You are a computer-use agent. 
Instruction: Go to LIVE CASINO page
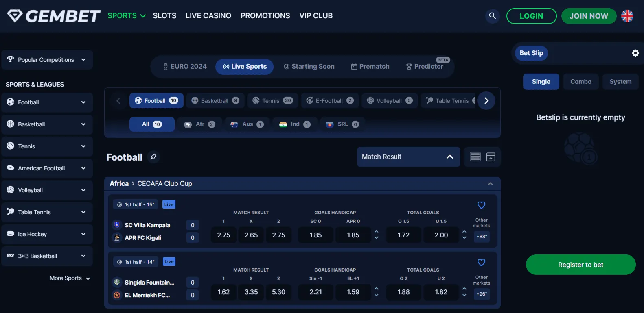coord(208,16)
